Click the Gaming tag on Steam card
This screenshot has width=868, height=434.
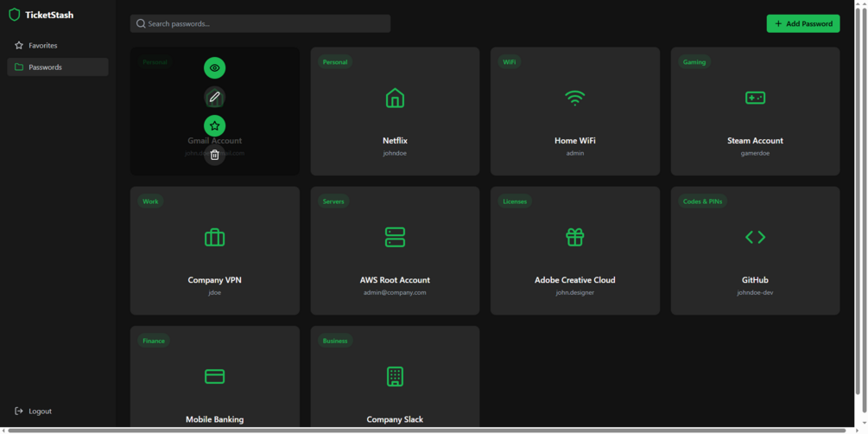(x=694, y=62)
